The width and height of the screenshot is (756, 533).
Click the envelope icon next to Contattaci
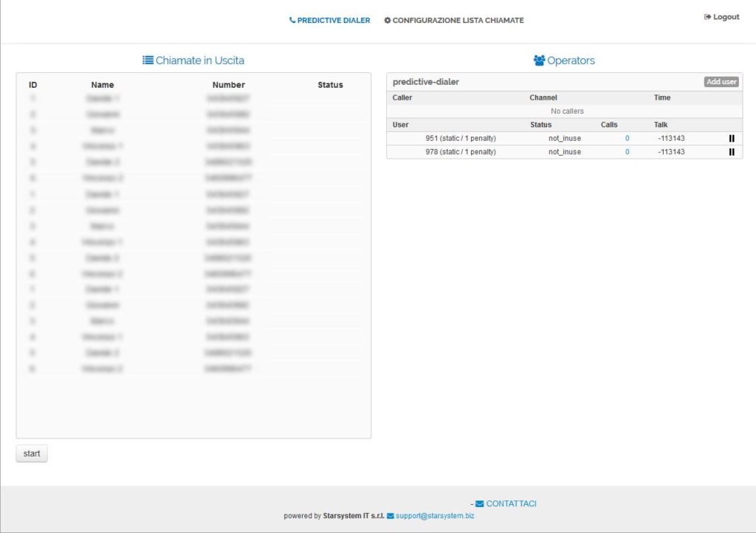click(x=480, y=503)
